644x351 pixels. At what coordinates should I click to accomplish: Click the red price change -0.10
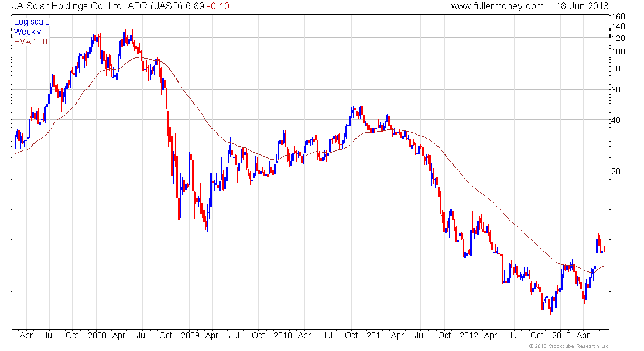218,6
